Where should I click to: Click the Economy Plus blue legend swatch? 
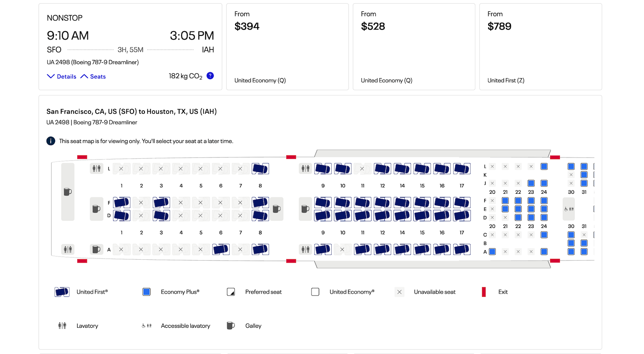click(147, 292)
